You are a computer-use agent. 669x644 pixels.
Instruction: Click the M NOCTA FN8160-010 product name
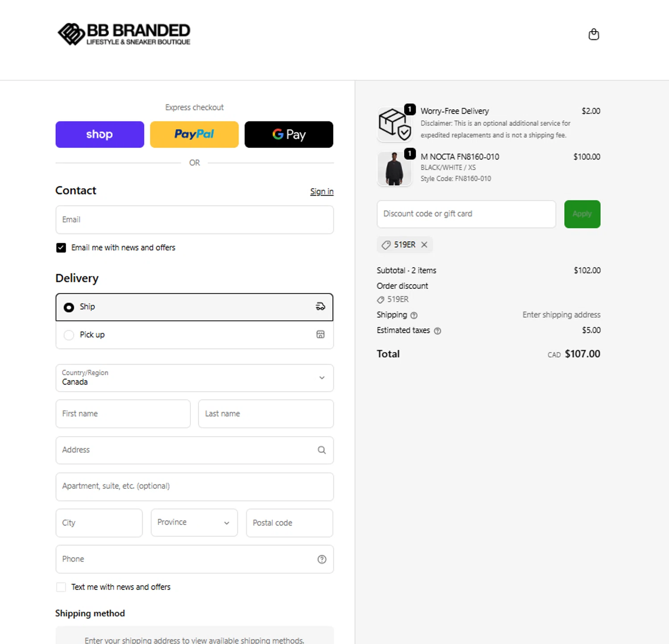pos(460,157)
